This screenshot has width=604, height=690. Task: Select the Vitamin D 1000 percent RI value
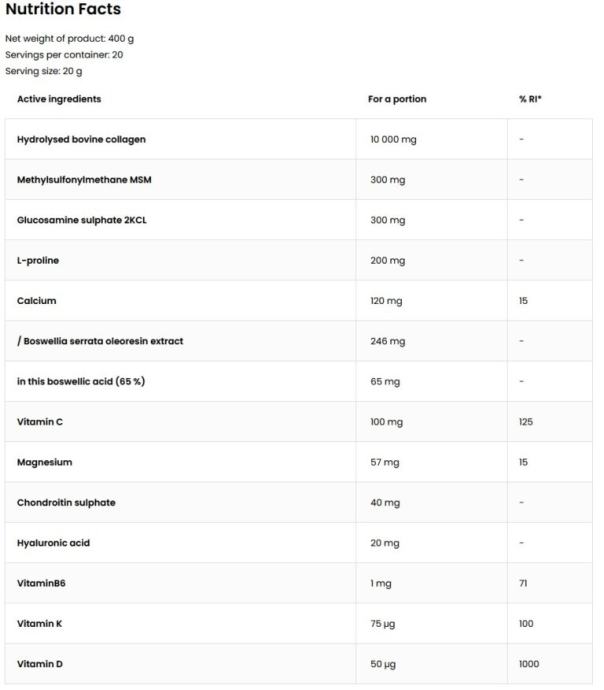527,664
